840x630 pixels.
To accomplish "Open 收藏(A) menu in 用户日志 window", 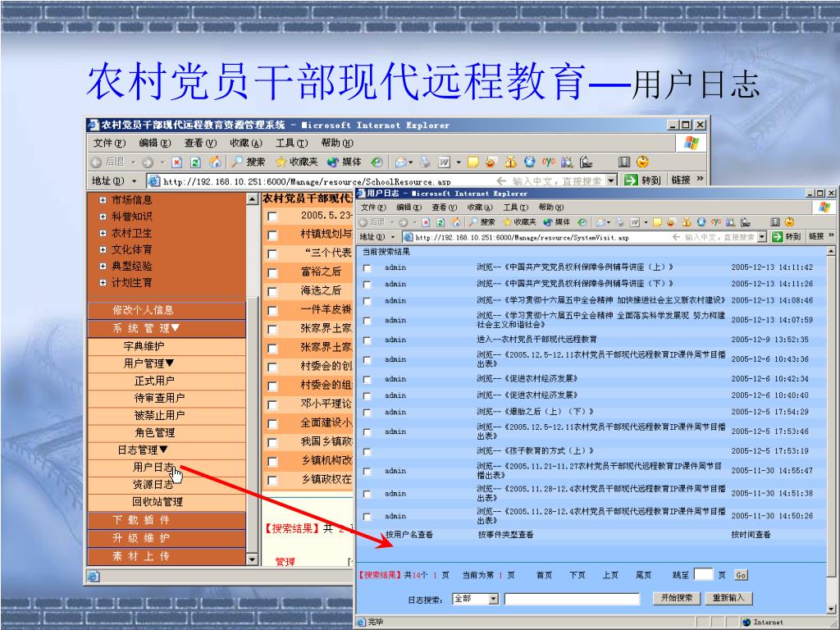I will click(x=479, y=208).
